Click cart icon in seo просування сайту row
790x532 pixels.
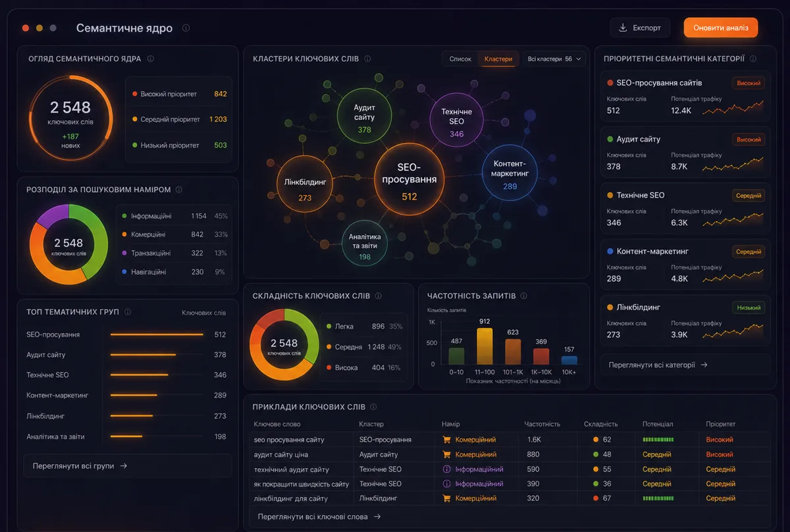point(446,440)
